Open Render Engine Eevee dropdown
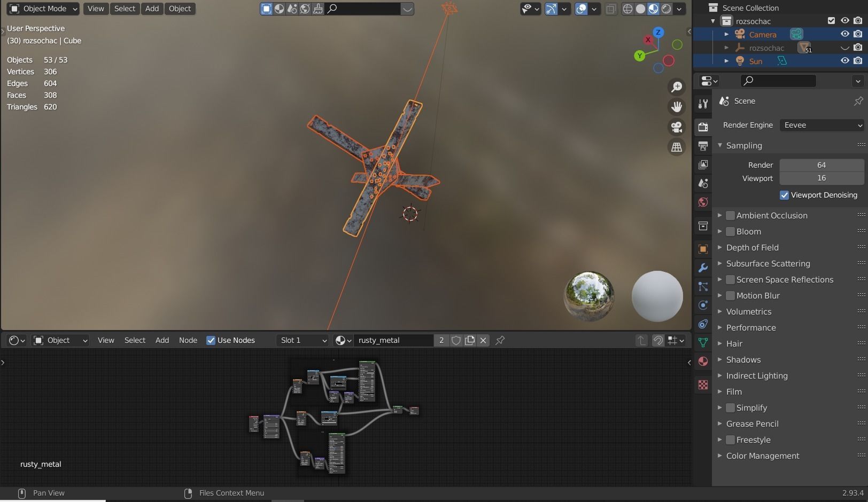The width and height of the screenshot is (868, 502). point(821,125)
